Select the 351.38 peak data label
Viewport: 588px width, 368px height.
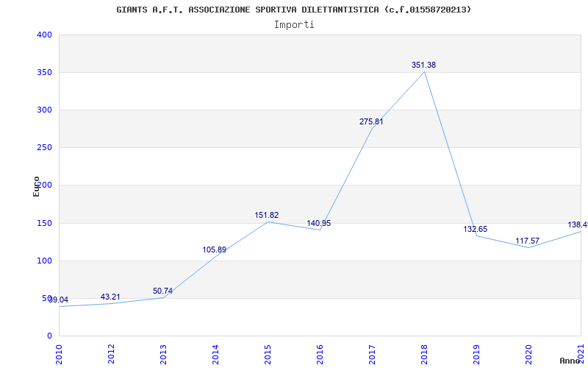424,65
